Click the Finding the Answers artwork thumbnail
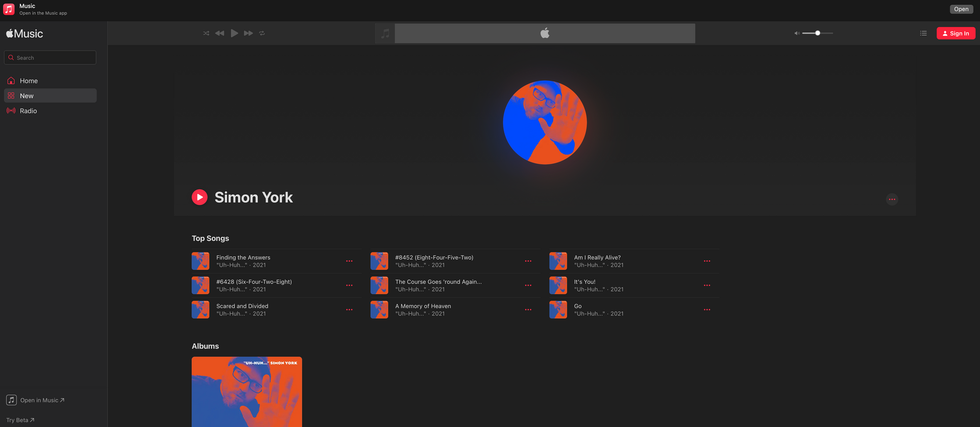Viewport: 980px width, 427px height. [x=201, y=261]
